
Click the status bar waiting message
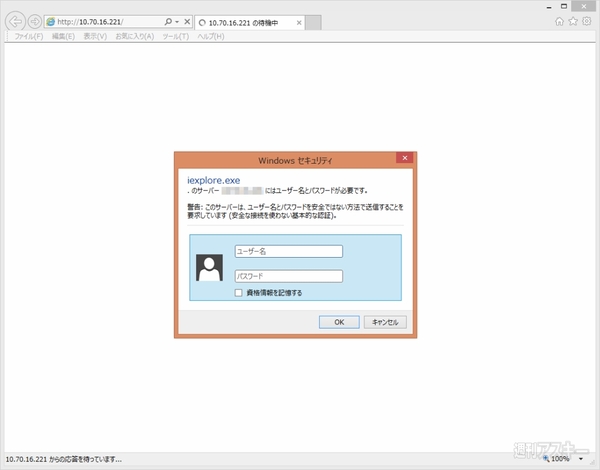[x=64, y=459]
